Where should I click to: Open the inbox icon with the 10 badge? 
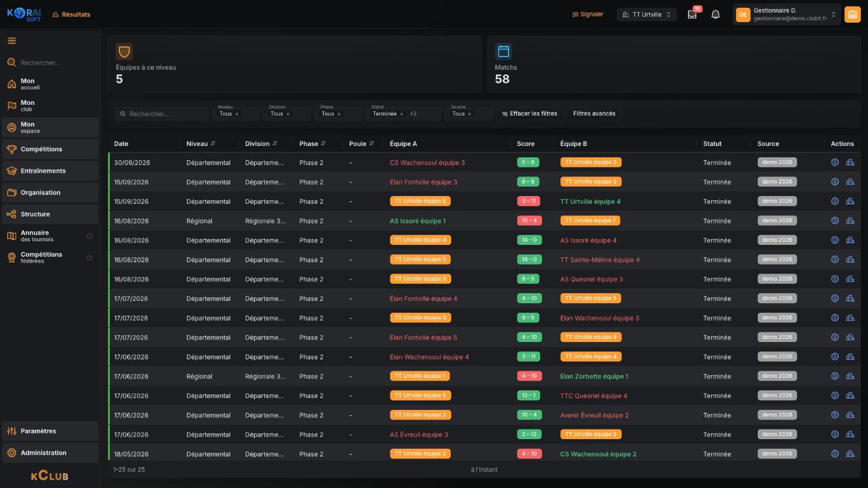point(692,14)
